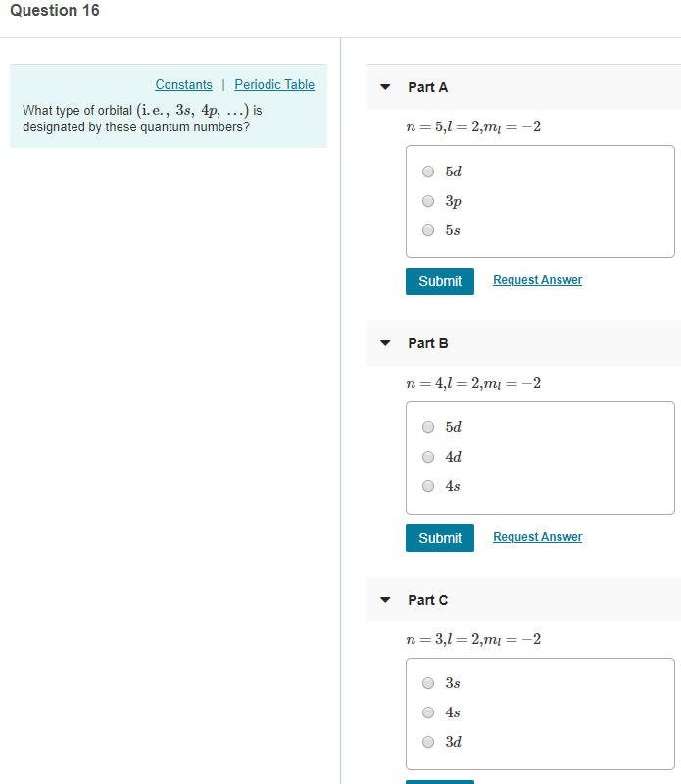Collapse the Part C section

(x=385, y=600)
